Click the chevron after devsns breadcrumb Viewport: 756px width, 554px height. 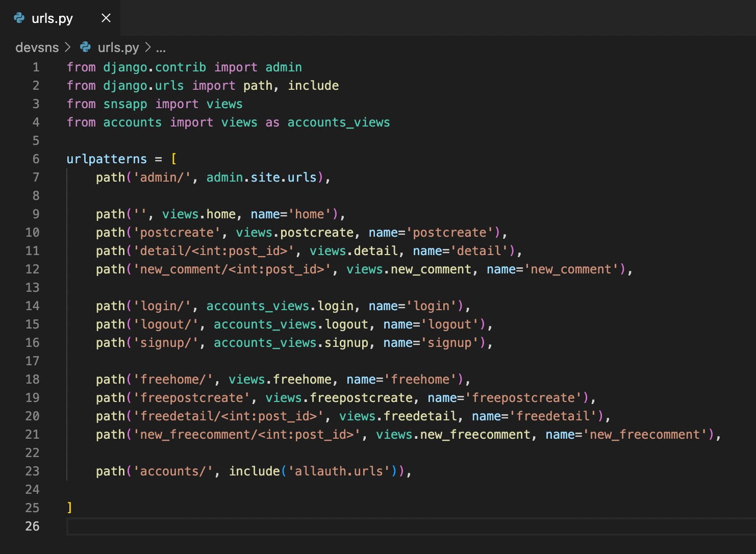[x=68, y=47]
